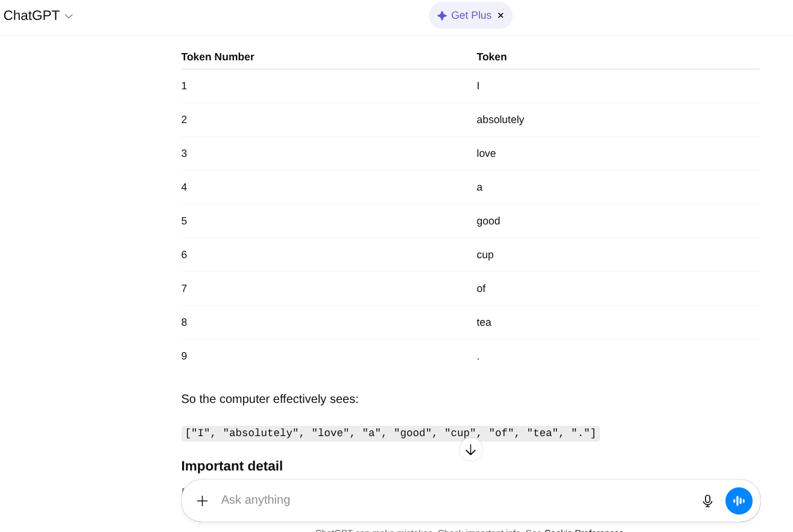Click the microphone dictation icon
The height and width of the screenshot is (532, 793).
[707, 501]
